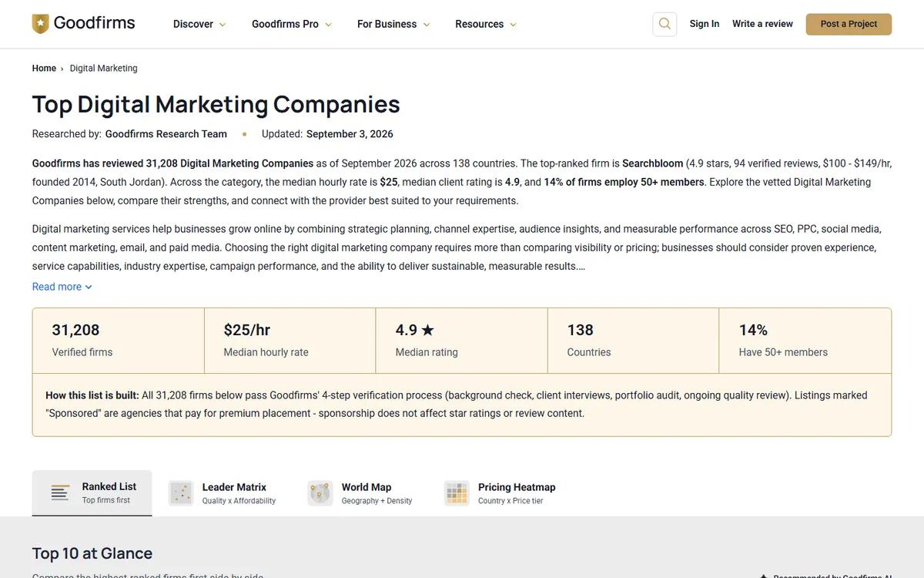Open the search magnifier icon

(665, 24)
